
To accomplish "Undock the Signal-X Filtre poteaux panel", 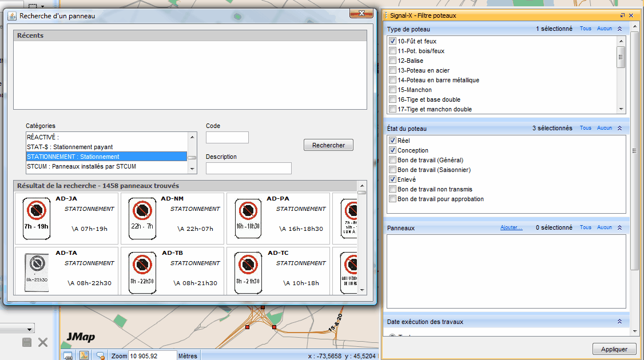I will [x=622, y=15].
